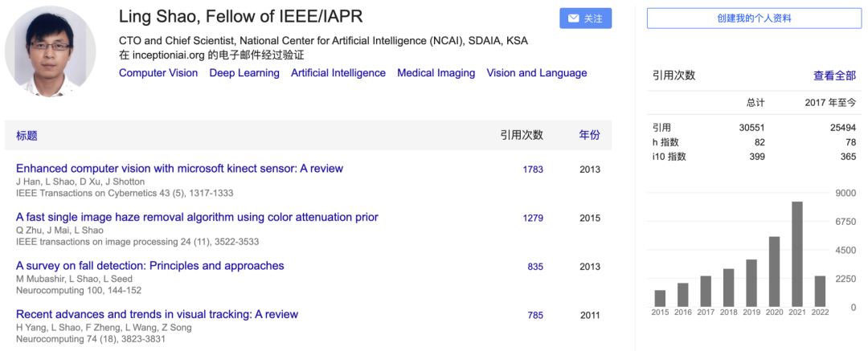Open the fall detection survey paper

(x=150, y=266)
